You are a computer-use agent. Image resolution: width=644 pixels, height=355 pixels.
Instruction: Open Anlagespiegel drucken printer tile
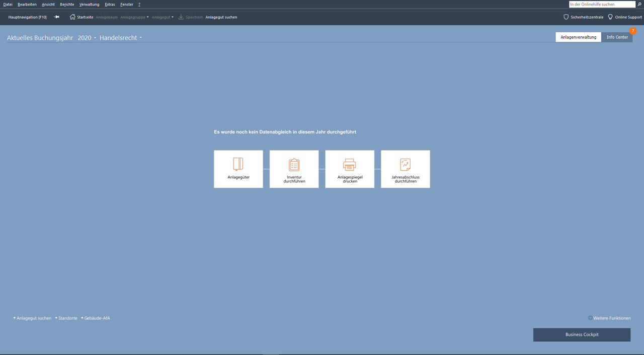pyautogui.click(x=350, y=169)
